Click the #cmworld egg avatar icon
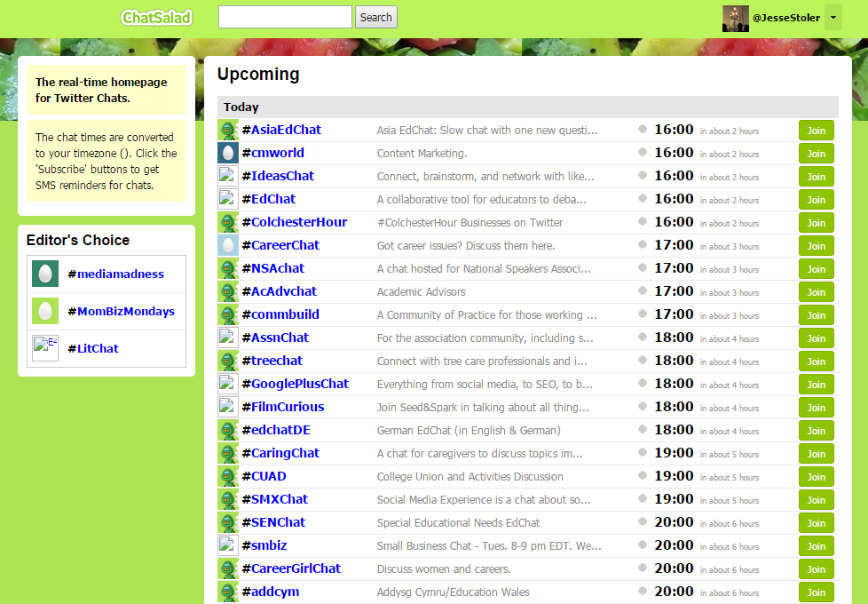Screen dimensions: 868x604 [x=228, y=154]
